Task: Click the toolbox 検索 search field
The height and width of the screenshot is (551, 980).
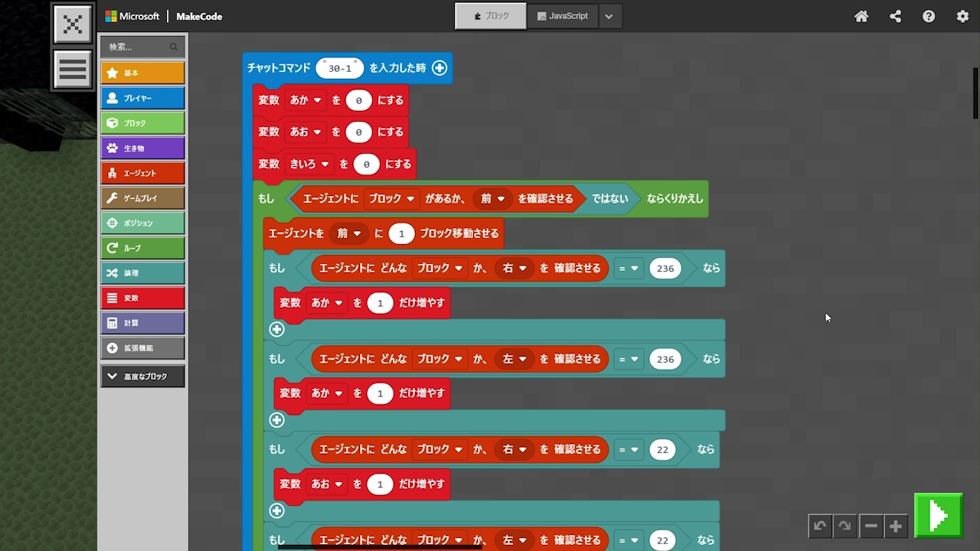Action: pos(138,47)
